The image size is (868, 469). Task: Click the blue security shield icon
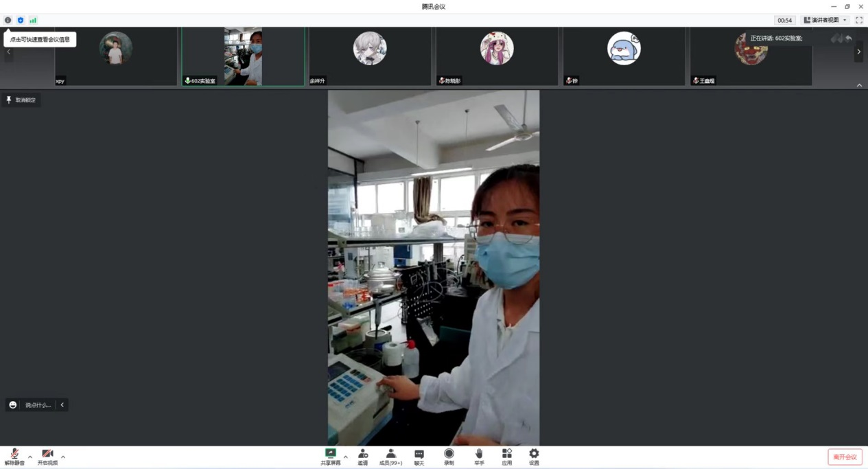(x=21, y=21)
